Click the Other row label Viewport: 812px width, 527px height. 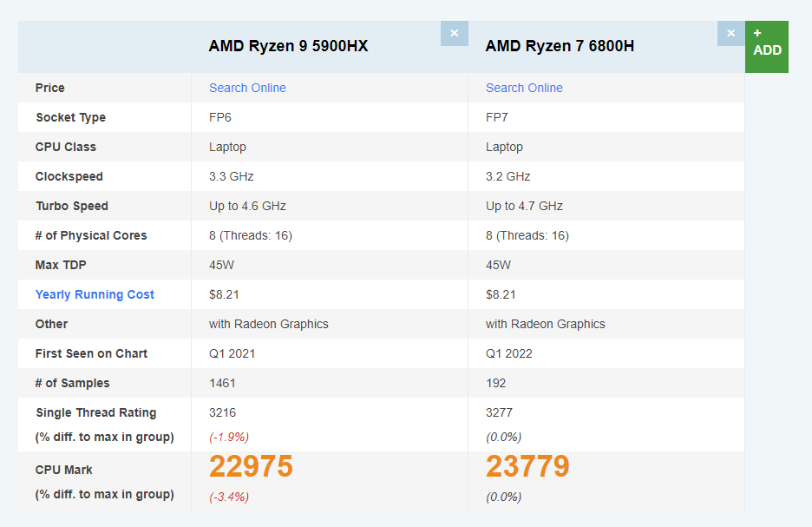click(51, 324)
